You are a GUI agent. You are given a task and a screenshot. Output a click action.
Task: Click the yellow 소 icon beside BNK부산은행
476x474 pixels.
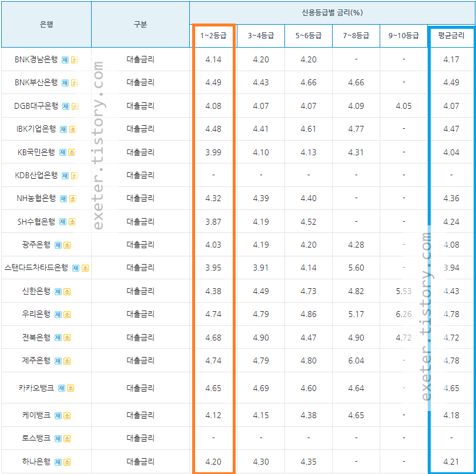[x=75, y=83]
